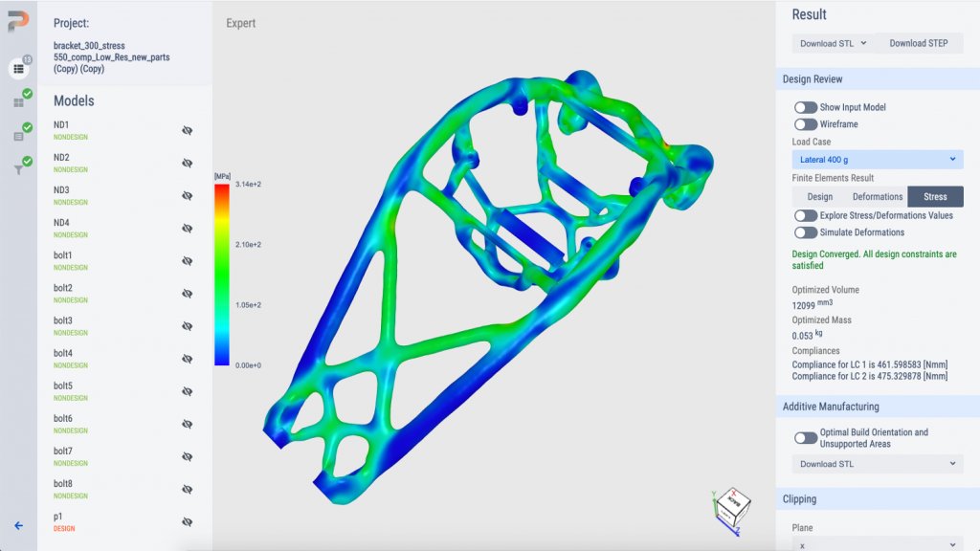The height and width of the screenshot is (551, 980).
Task: Toggle visibility of bolt7 model
Action: [187, 456]
